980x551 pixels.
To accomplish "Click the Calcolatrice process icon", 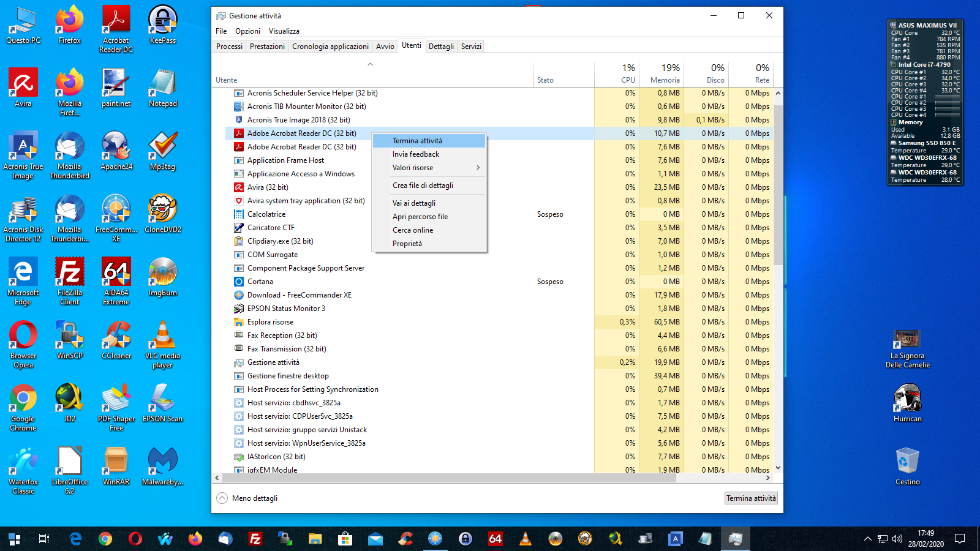I will 239,214.
